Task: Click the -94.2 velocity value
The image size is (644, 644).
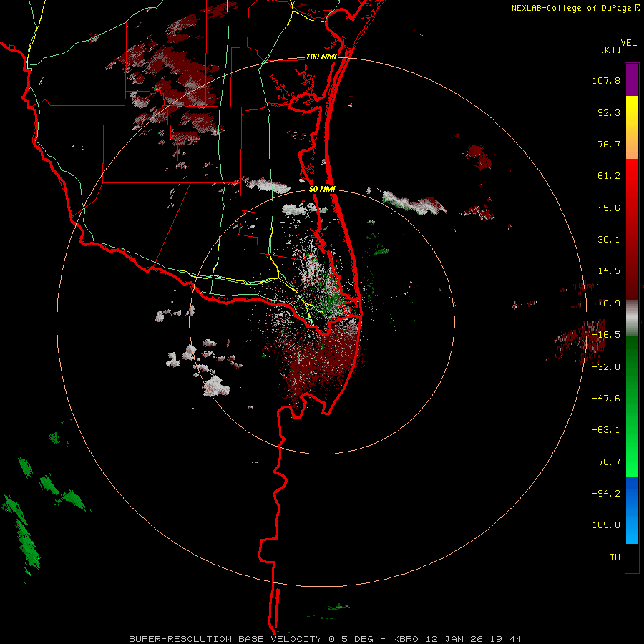Action: click(606, 494)
